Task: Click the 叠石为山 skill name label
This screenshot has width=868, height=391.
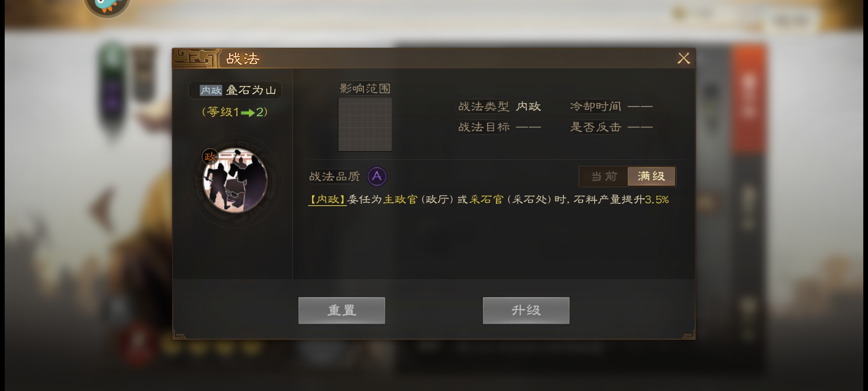Action: click(251, 90)
